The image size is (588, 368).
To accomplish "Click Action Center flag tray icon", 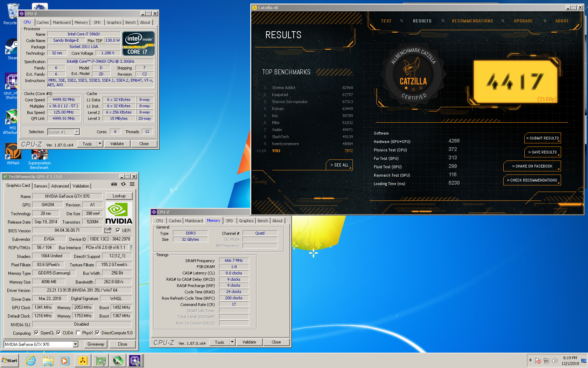I will [x=538, y=361].
